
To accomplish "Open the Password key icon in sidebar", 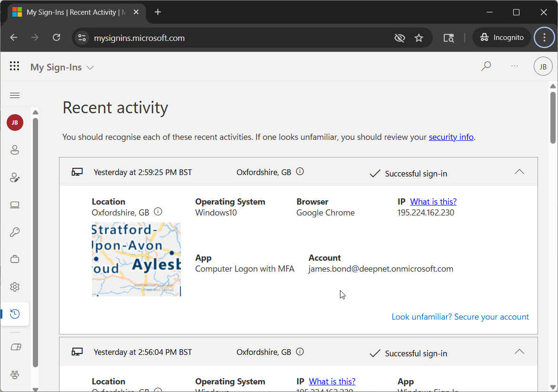I will point(15,232).
